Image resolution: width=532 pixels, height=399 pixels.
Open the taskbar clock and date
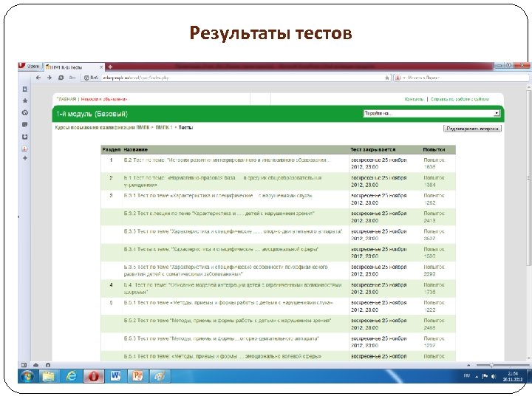point(513,376)
